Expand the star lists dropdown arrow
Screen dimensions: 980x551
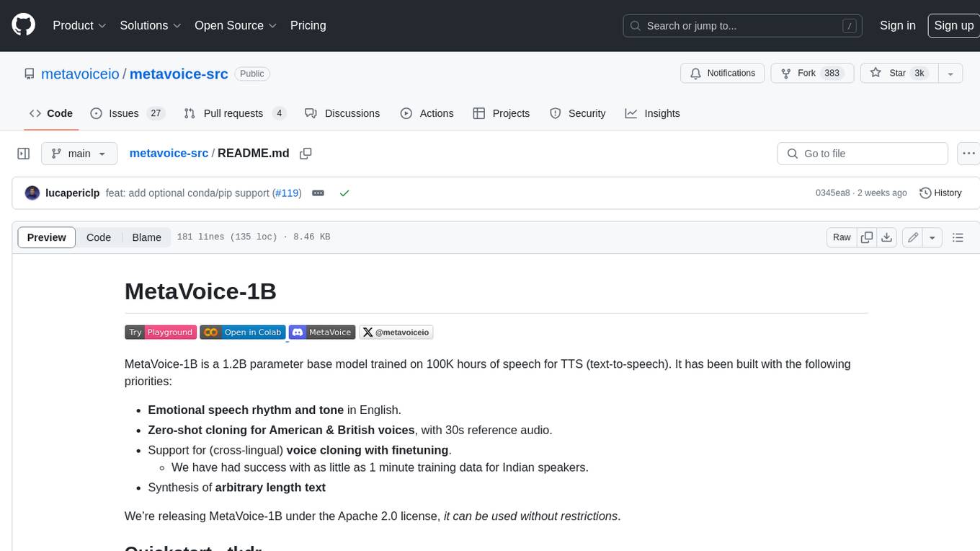click(950, 73)
